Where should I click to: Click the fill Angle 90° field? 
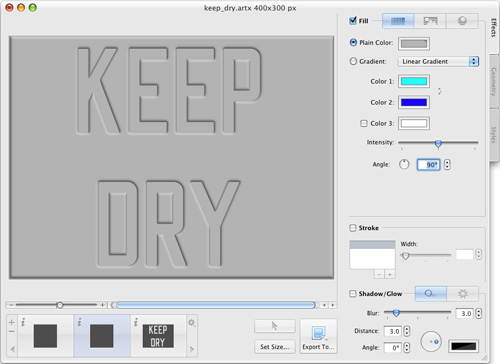pyautogui.click(x=429, y=164)
